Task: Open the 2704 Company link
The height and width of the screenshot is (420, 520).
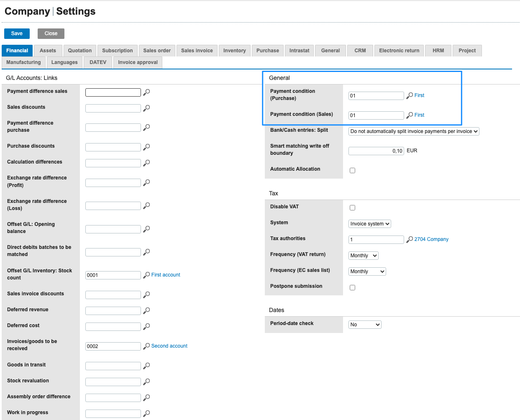Action: click(431, 239)
